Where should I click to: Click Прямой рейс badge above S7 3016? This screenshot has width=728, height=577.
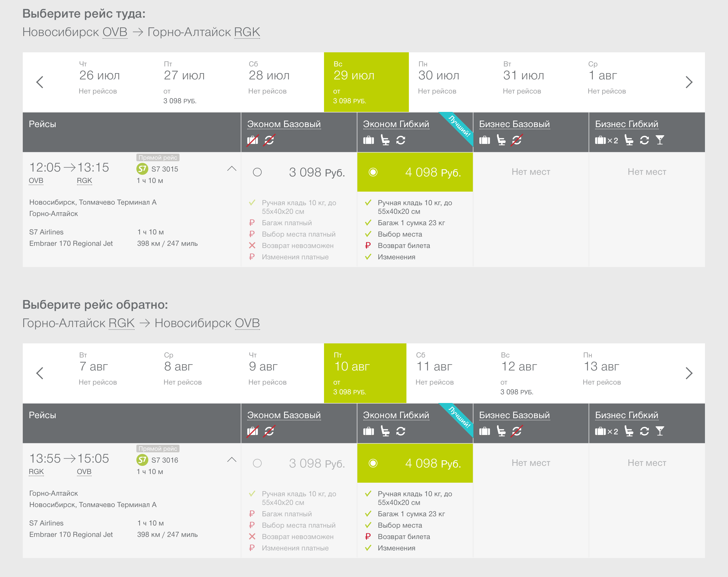pos(158,449)
